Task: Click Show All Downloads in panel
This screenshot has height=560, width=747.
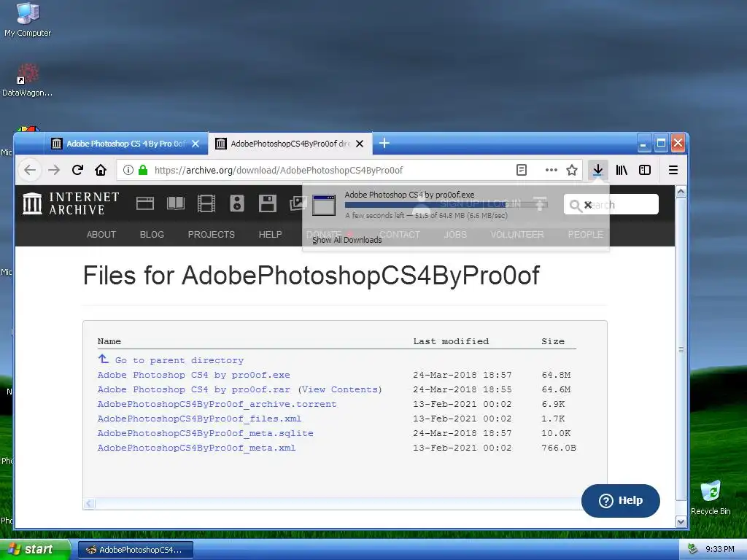Action: coord(347,240)
